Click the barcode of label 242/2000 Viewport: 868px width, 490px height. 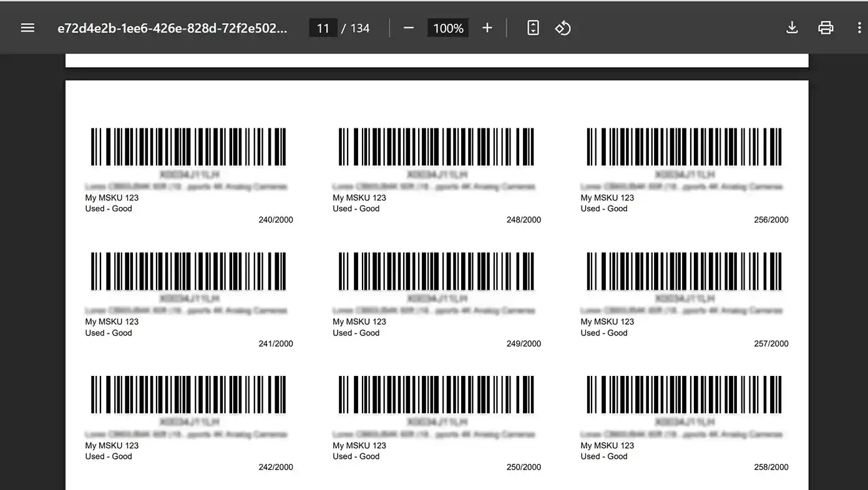tap(188, 394)
